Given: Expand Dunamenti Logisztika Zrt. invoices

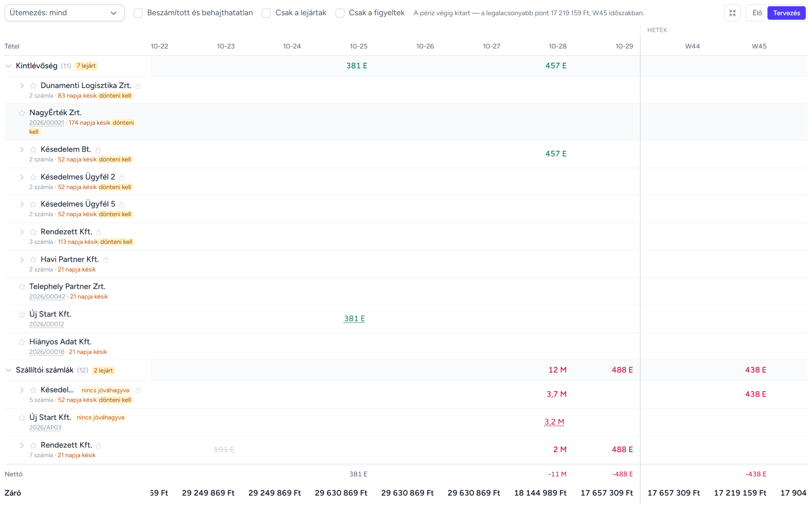Looking at the screenshot, I should [22, 86].
